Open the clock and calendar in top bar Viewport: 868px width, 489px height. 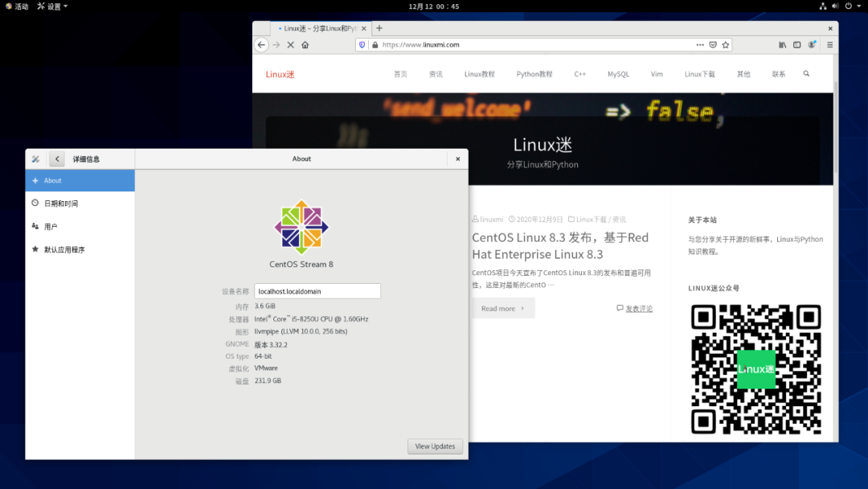click(433, 6)
